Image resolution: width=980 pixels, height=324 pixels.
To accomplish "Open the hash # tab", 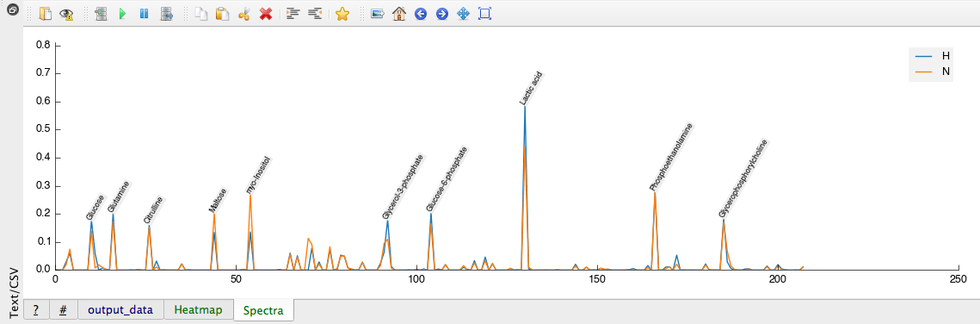I will point(63,309).
